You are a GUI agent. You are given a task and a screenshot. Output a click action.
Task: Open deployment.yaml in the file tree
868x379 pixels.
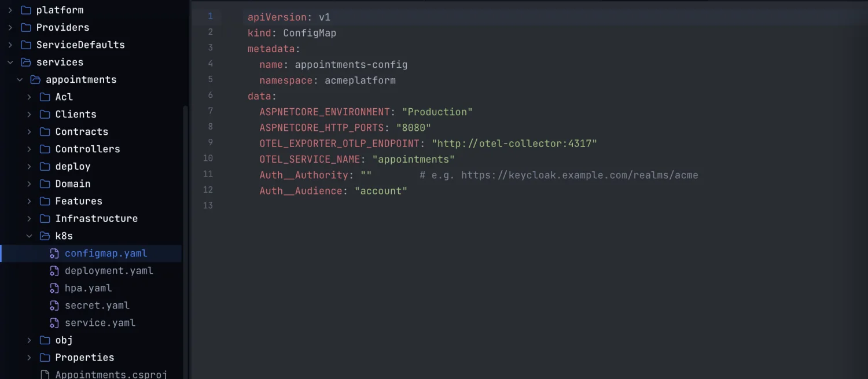pos(109,271)
